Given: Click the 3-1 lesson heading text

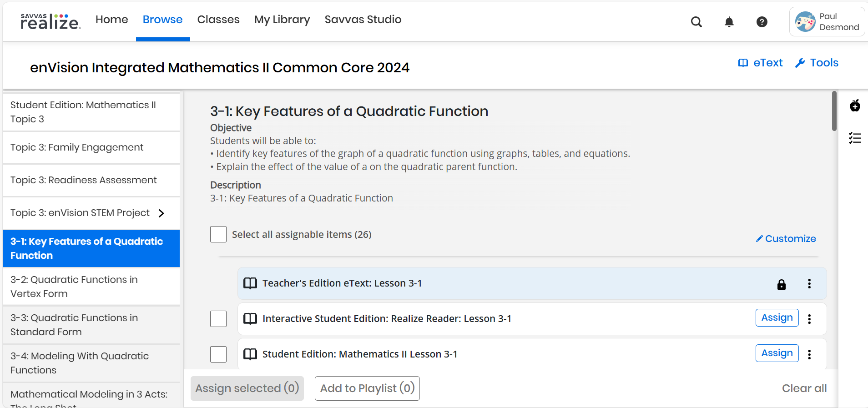Looking at the screenshot, I should 349,111.
